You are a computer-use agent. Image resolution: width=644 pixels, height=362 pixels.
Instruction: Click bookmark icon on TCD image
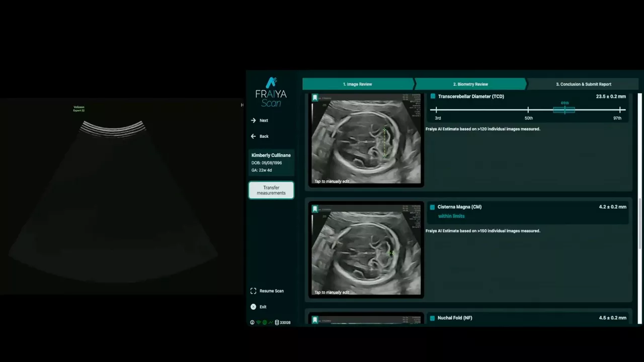point(315,98)
